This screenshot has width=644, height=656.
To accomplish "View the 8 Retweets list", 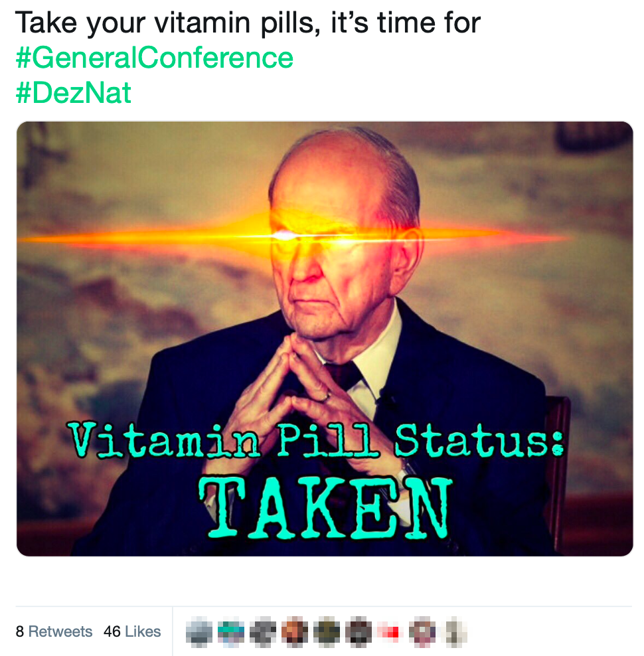I will coord(54,631).
